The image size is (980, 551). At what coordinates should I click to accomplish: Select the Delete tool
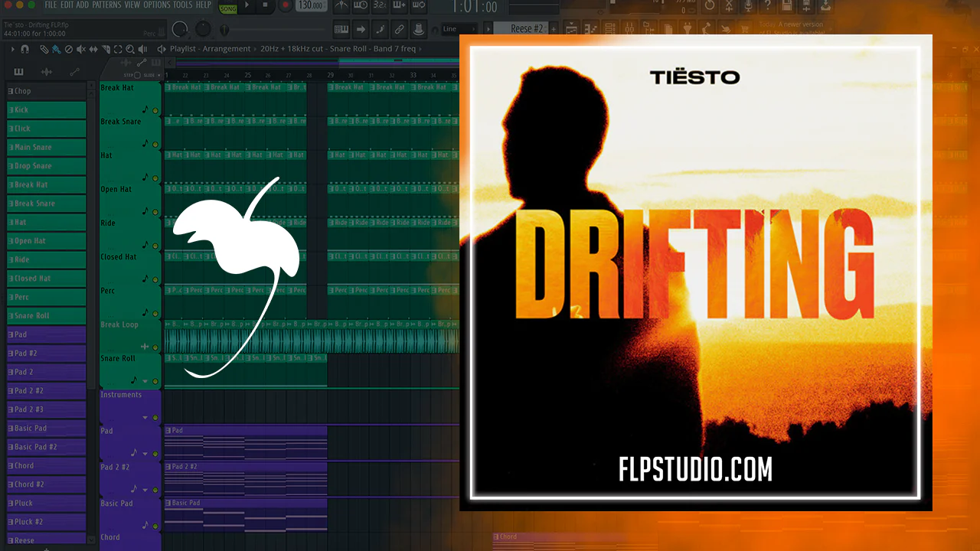point(69,49)
